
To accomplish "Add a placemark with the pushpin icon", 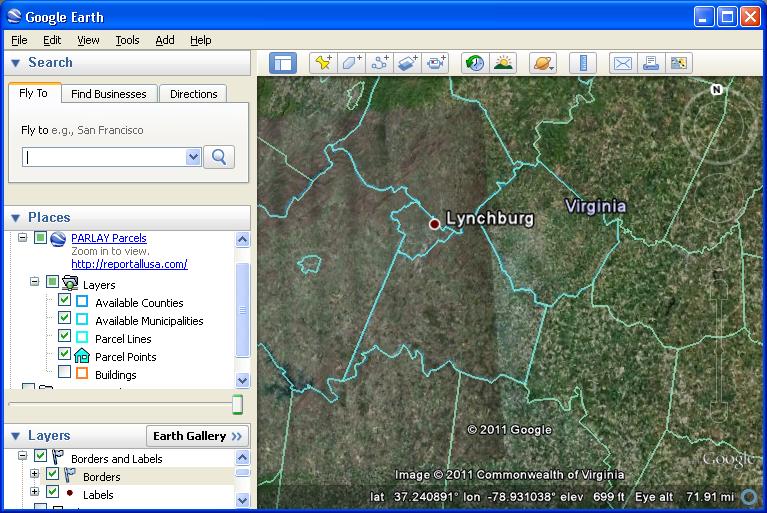I will click(323, 63).
